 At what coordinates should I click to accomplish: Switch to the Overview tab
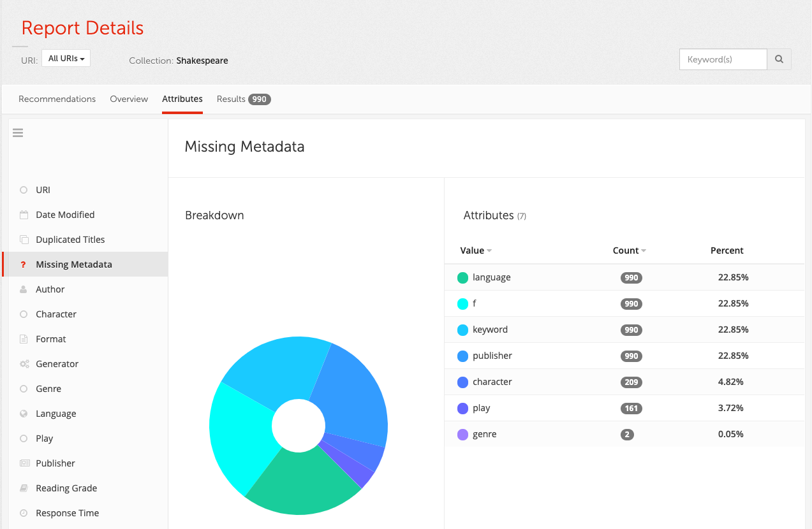128,99
